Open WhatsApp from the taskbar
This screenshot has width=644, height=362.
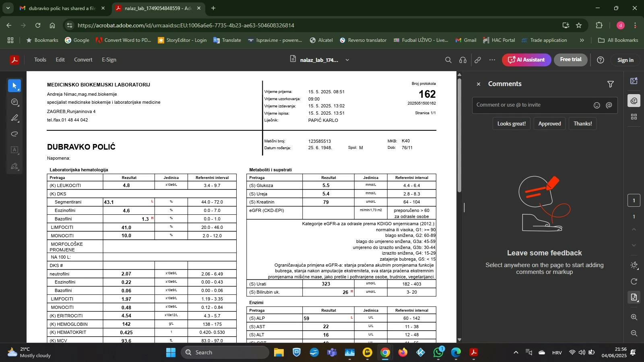click(438, 353)
